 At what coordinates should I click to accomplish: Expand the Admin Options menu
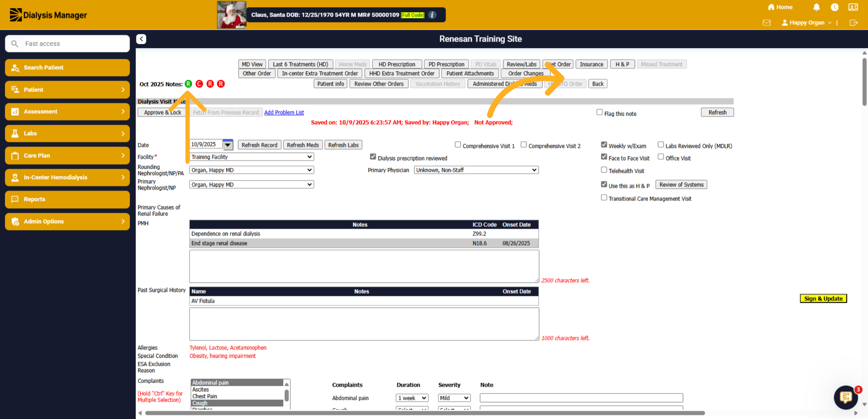click(x=67, y=221)
